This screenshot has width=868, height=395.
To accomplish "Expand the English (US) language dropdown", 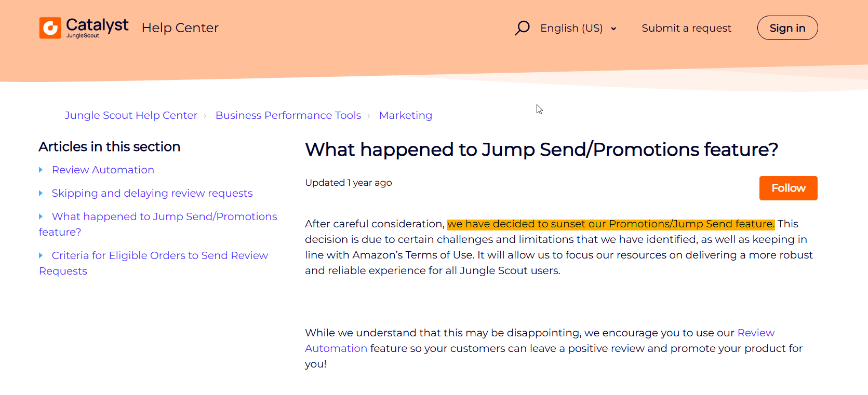I will pos(571,28).
